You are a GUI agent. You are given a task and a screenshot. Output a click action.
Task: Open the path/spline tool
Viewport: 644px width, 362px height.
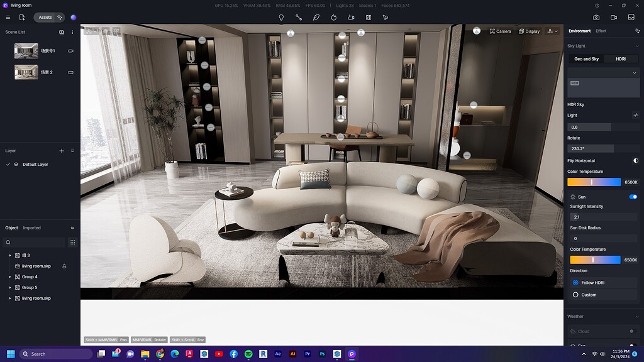[299, 18]
